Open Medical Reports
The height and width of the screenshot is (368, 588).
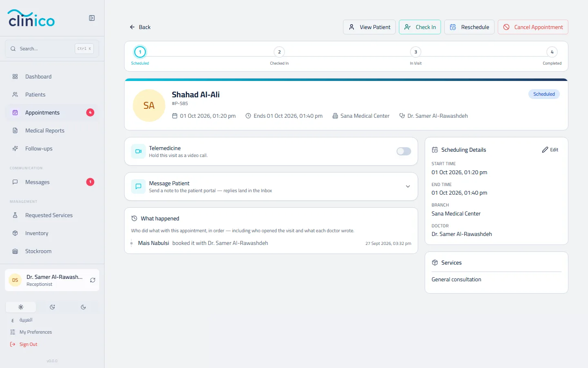click(52, 130)
